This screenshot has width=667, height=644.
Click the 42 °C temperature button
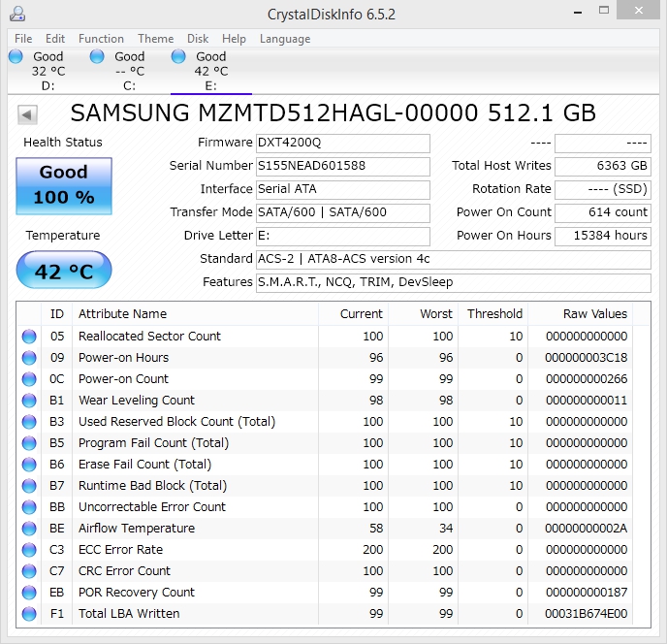[x=64, y=271]
